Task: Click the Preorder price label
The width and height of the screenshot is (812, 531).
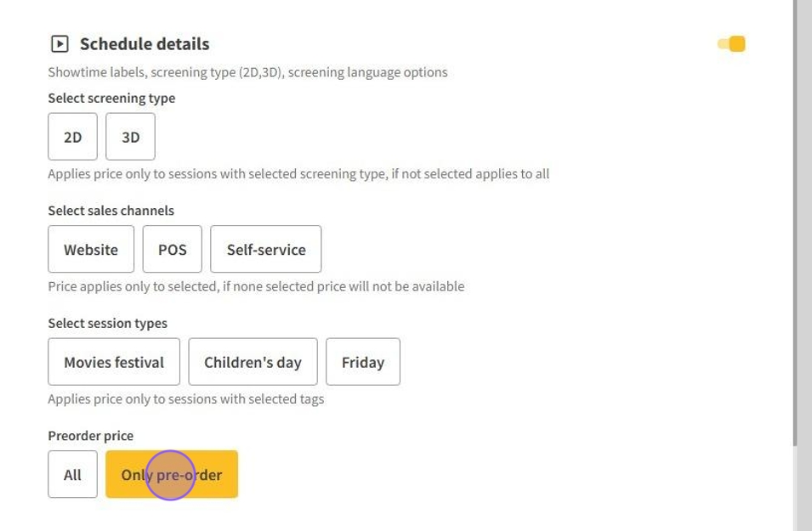Action: (x=90, y=436)
